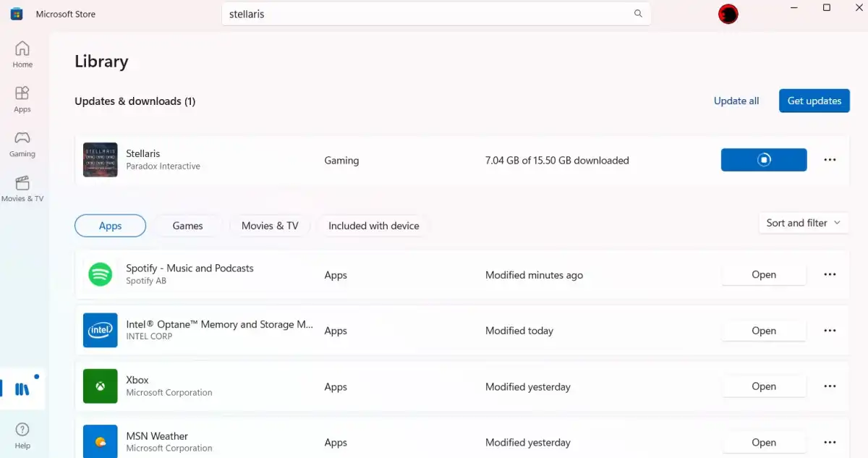Image resolution: width=868 pixels, height=458 pixels.
Task: Click the Modified today text
Action: pos(519,331)
